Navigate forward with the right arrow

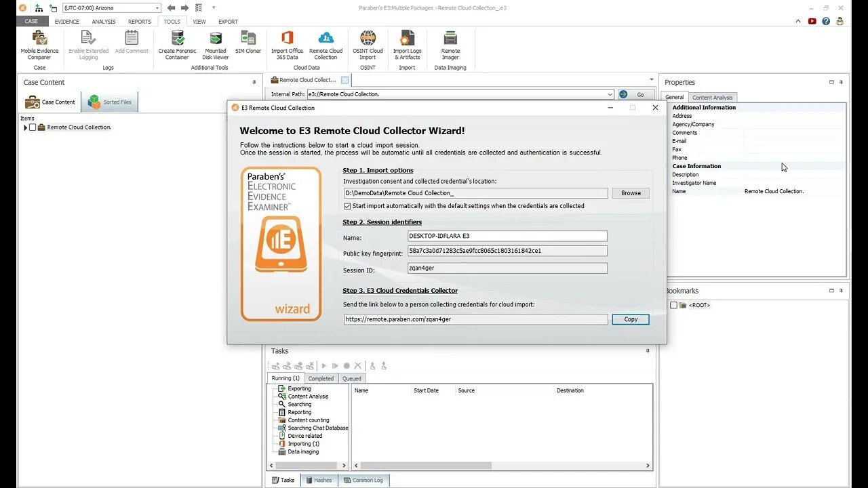(184, 8)
